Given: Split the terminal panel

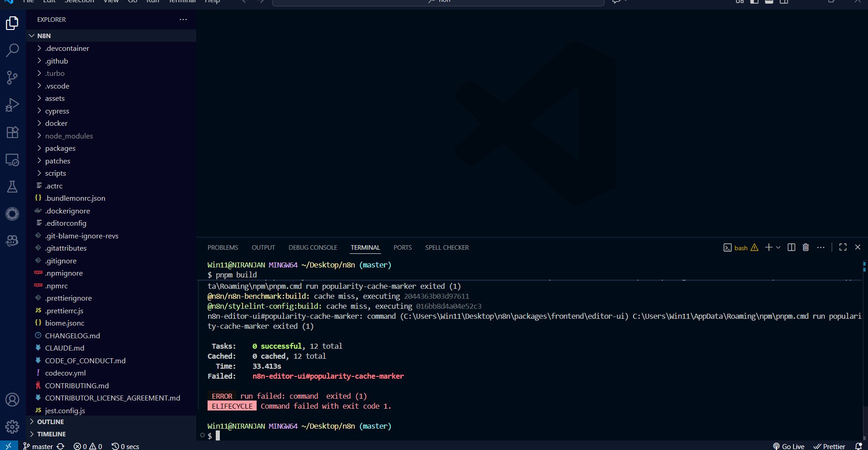Looking at the screenshot, I should coord(791,247).
